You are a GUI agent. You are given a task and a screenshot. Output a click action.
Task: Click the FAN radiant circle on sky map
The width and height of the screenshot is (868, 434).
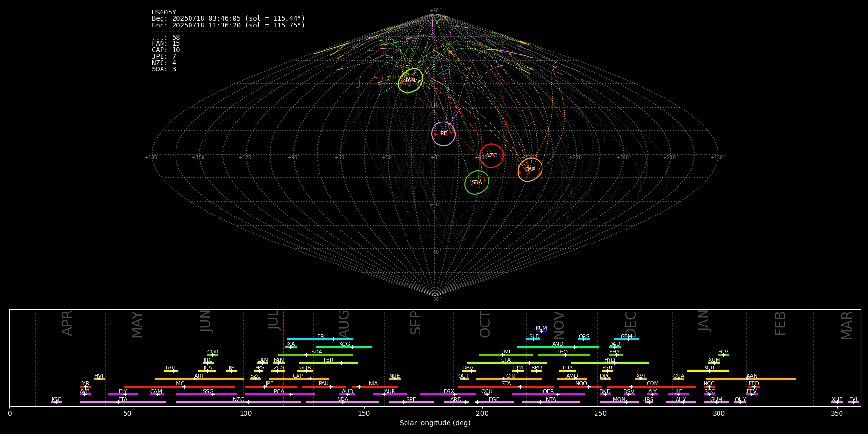pyautogui.click(x=410, y=81)
